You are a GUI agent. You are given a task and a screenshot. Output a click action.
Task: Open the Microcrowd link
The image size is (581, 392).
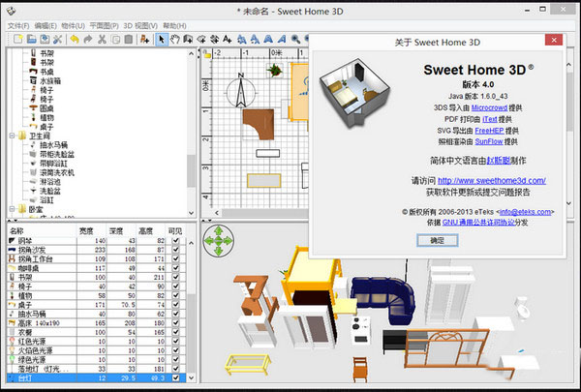[x=489, y=107]
